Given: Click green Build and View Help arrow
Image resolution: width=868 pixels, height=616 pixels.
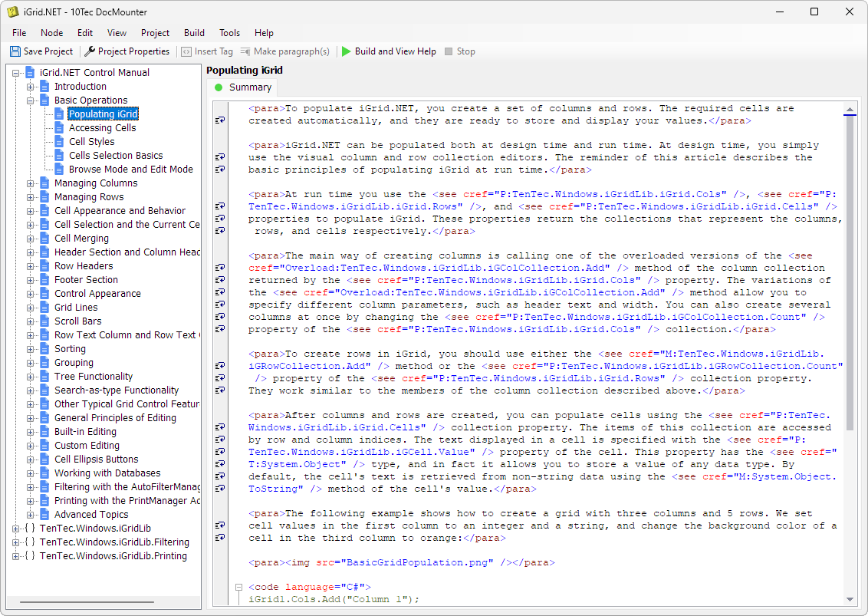Looking at the screenshot, I should pyautogui.click(x=347, y=51).
